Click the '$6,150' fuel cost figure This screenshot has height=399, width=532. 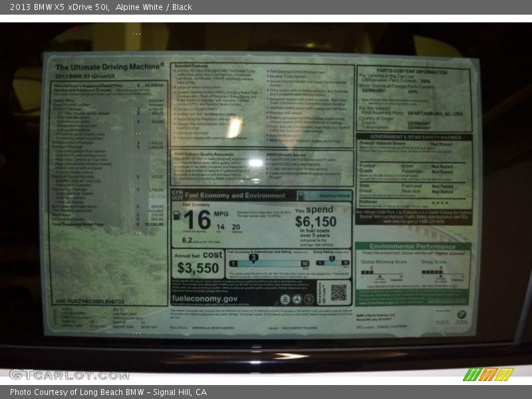pyautogui.click(x=315, y=221)
